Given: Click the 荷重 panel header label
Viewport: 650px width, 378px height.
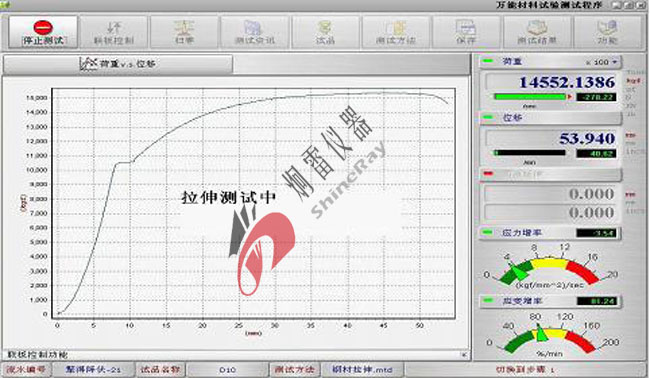Looking at the screenshot, I should click(x=512, y=61).
